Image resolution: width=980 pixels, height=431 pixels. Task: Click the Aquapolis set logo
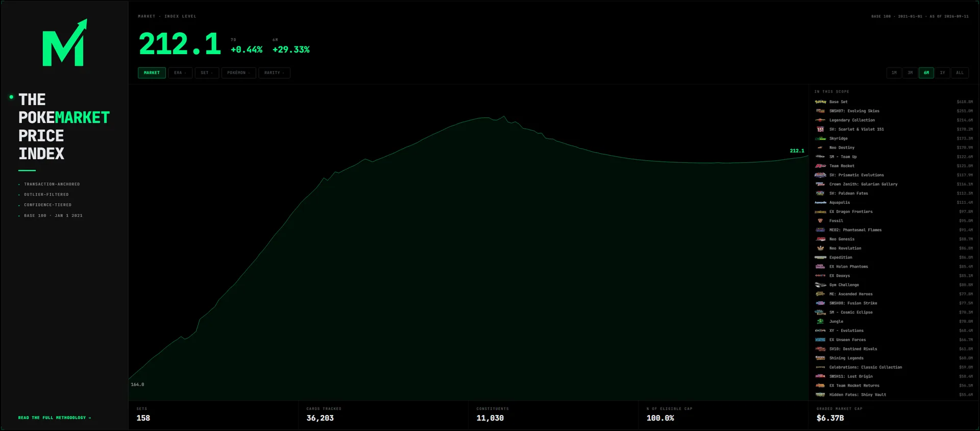tap(820, 203)
